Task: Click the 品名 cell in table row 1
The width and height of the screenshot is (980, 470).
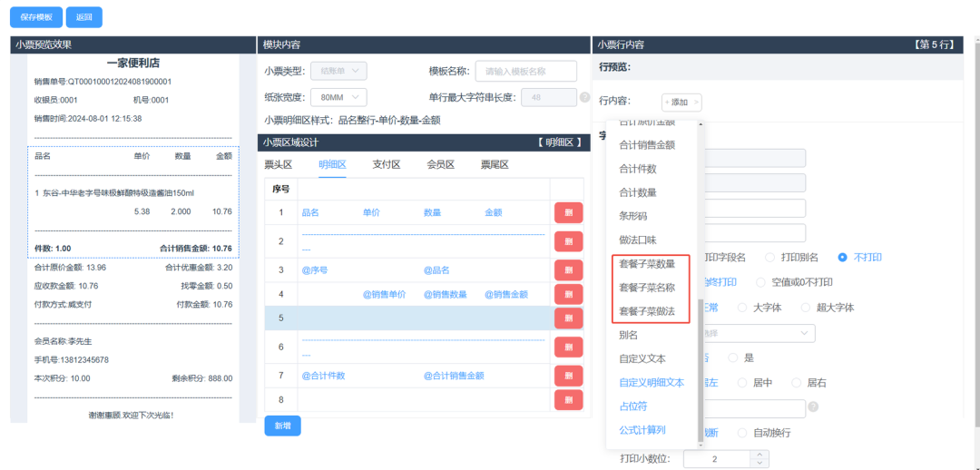Action: [x=310, y=212]
